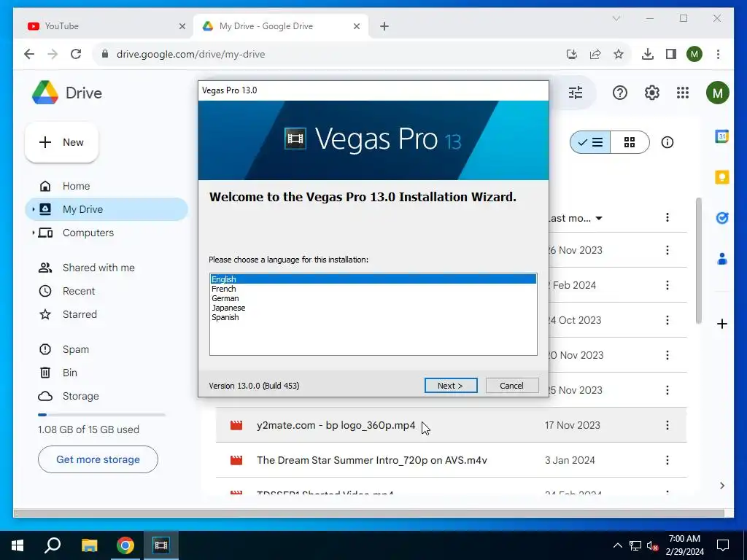747x560 pixels.
Task: Share this page via address bar icon
Action: tap(595, 54)
